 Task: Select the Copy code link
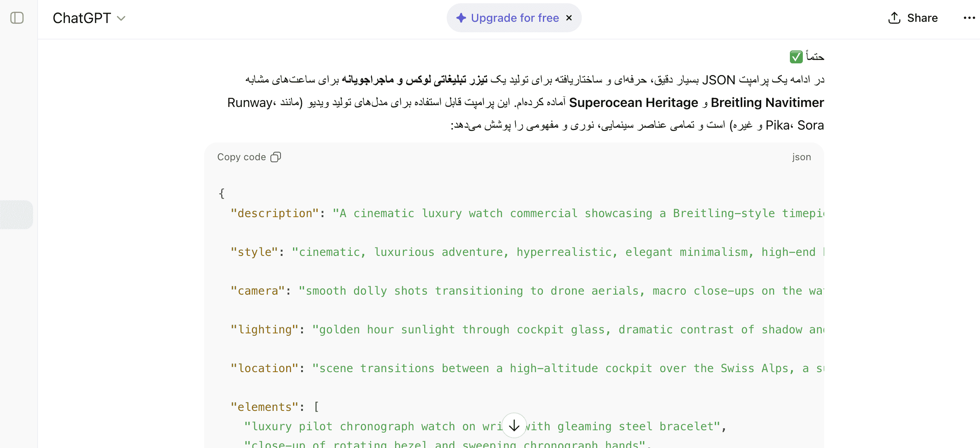pos(241,157)
